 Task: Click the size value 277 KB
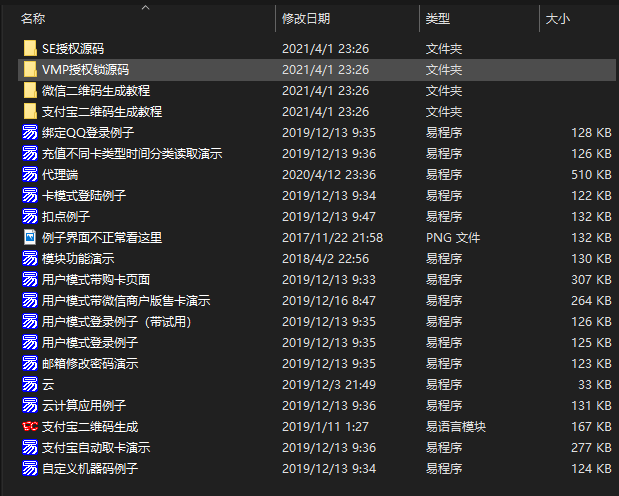coord(591,447)
